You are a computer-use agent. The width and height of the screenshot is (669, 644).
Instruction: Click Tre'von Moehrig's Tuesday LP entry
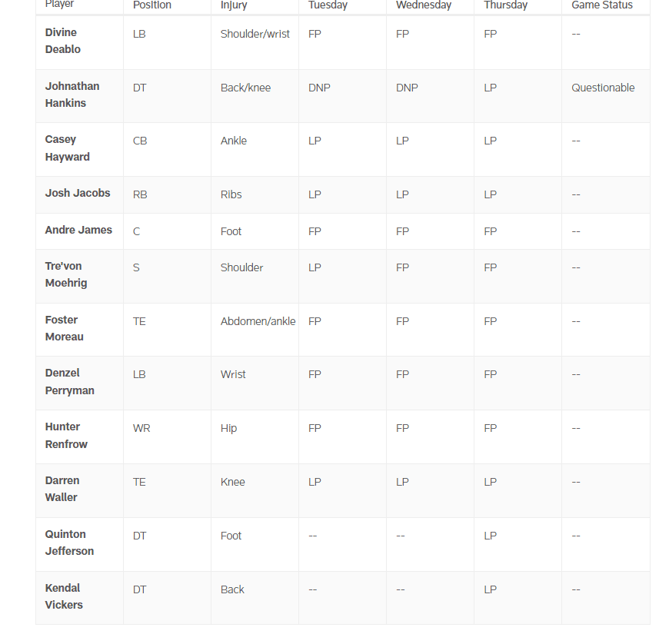click(x=315, y=268)
